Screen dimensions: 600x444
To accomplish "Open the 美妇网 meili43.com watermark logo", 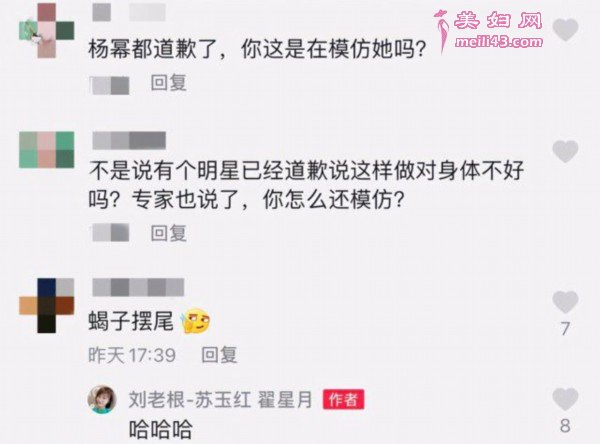I will (489, 31).
